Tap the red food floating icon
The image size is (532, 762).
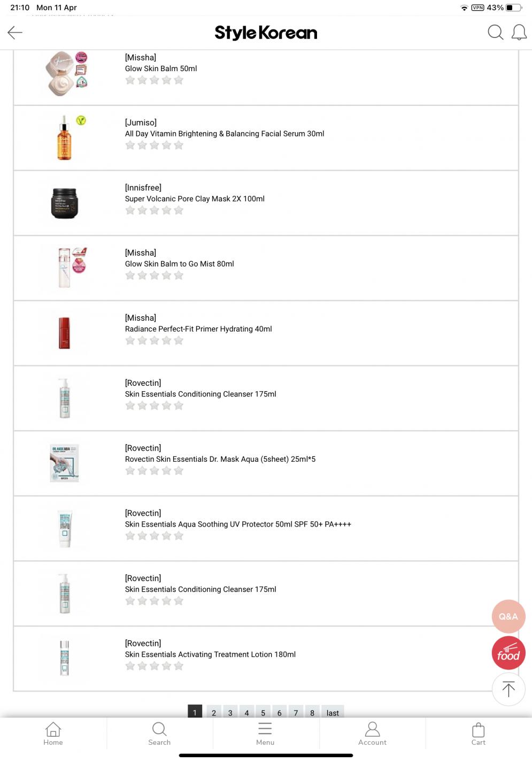(x=508, y=653)
